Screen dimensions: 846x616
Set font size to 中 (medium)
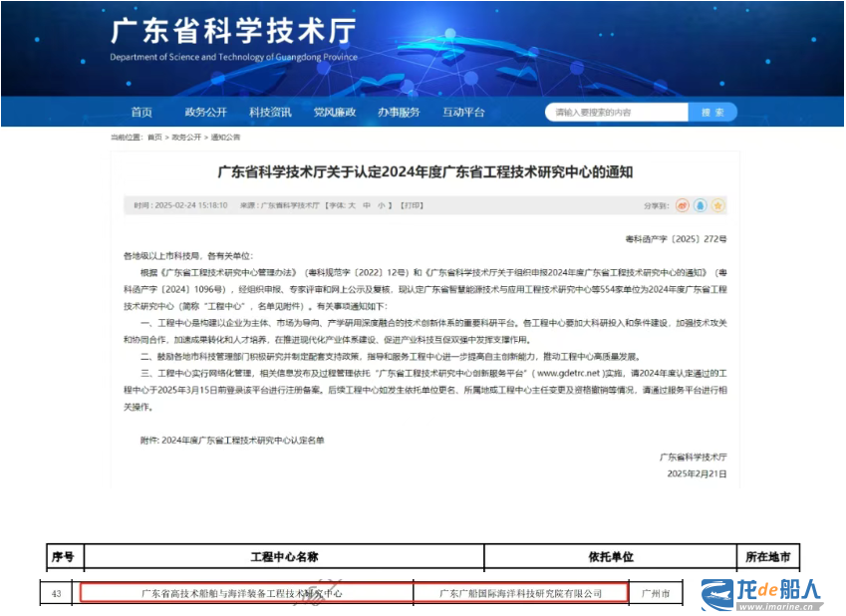point(366,204)
